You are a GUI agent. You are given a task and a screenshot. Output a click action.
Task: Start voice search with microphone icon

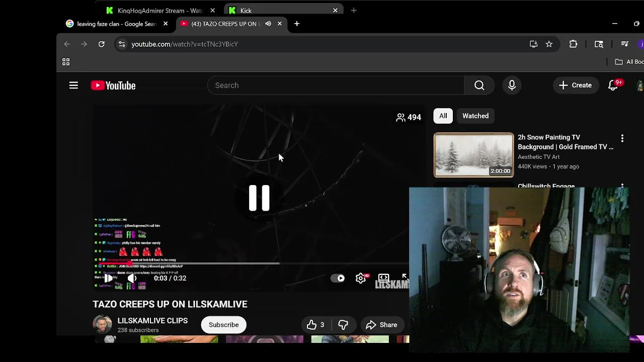pos(512,85)
